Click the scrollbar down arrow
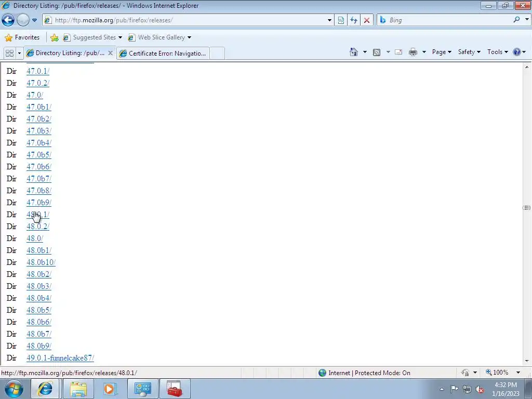This screenshot has width=532, height=399. coord(527,361)
